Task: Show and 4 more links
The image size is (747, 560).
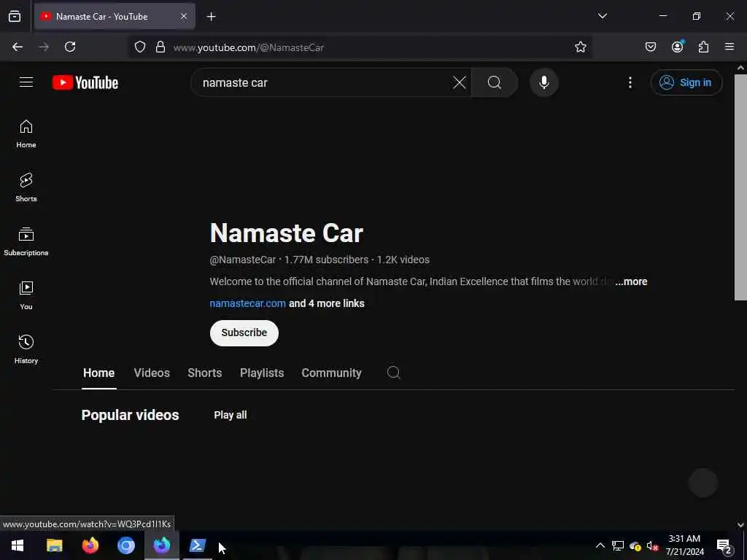Action: coord(326,303)
